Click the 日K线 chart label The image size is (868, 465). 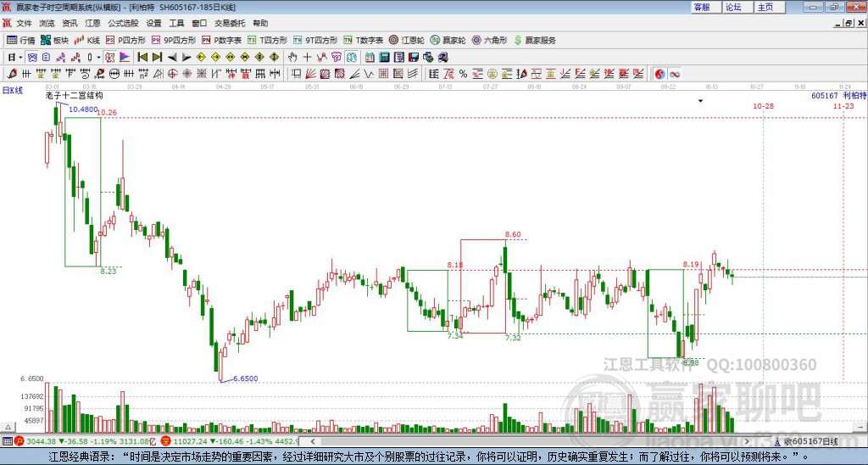click(x=13, y=90)
